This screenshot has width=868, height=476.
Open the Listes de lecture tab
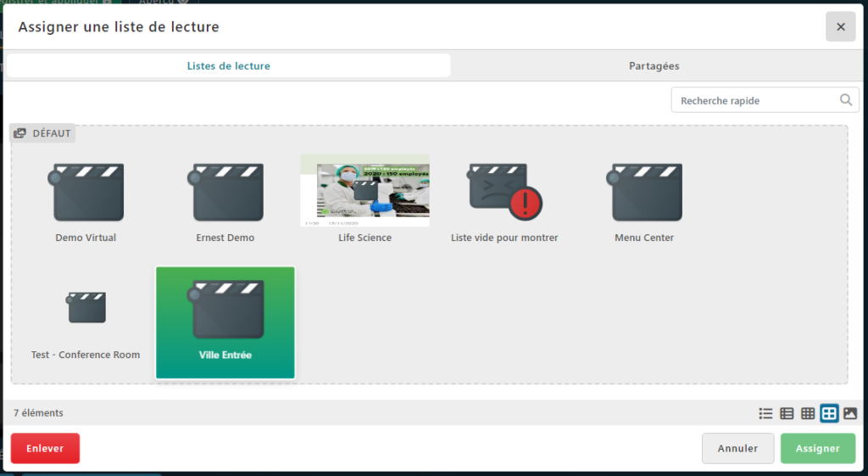pyautogui.click(x=228, y=66)
